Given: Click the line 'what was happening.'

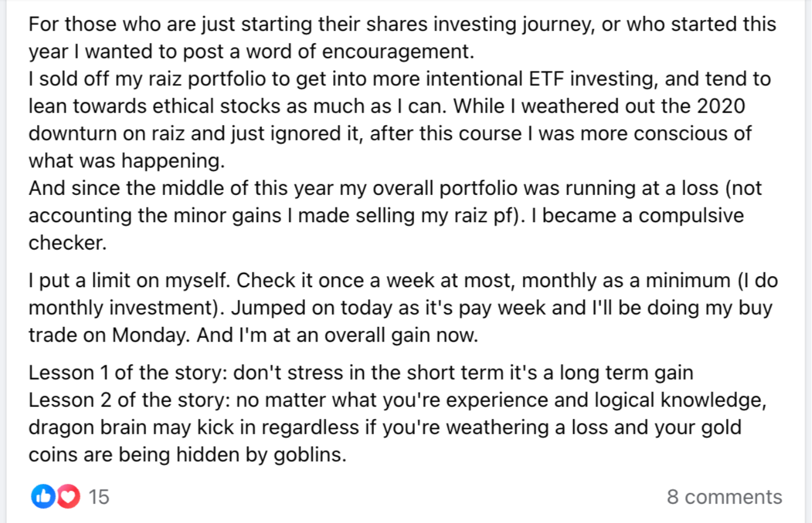Looking at the screenshot, I should coord(127,160).
